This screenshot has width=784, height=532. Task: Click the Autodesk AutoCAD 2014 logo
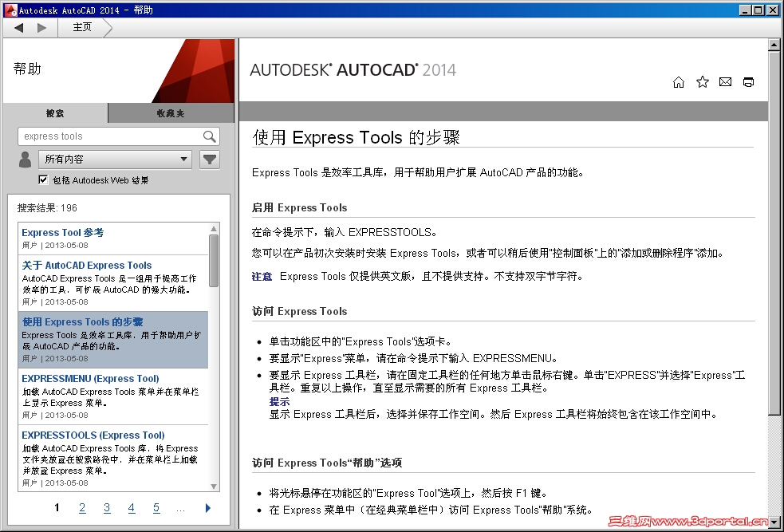(x=353, y=70)
